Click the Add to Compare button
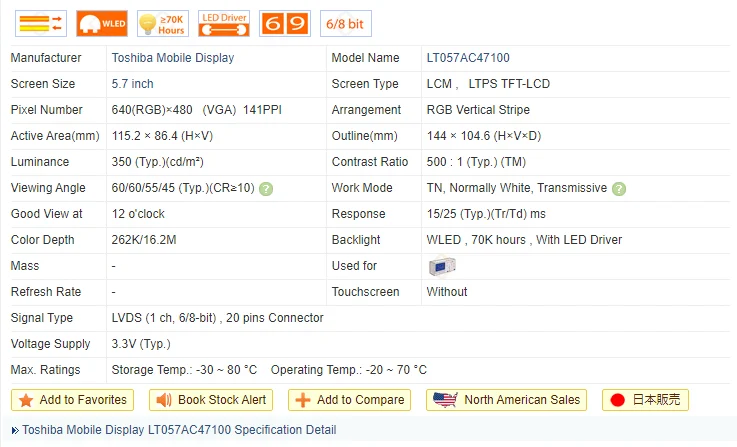 click(x=349, y=400)
